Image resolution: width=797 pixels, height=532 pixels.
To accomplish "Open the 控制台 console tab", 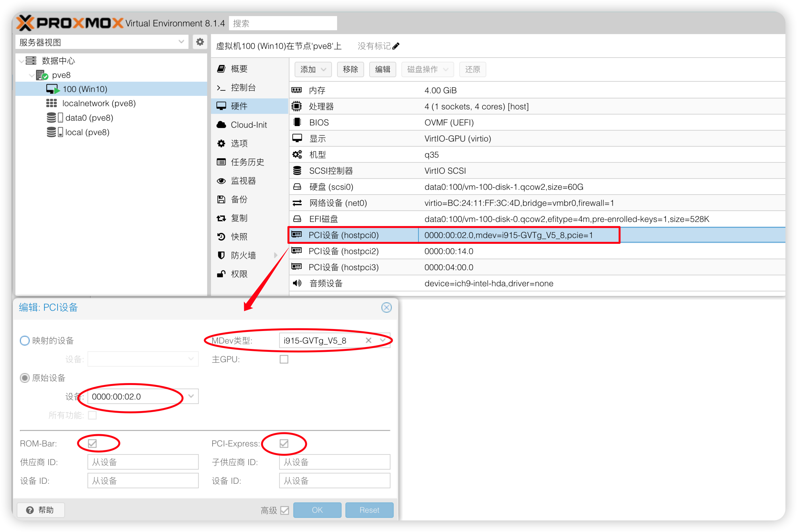I will click(250, 87).
